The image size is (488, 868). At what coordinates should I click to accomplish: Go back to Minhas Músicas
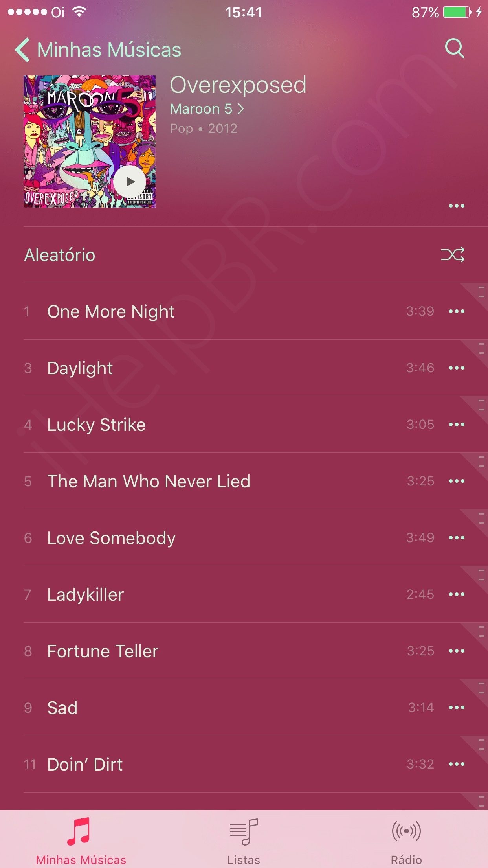[98, 50]
